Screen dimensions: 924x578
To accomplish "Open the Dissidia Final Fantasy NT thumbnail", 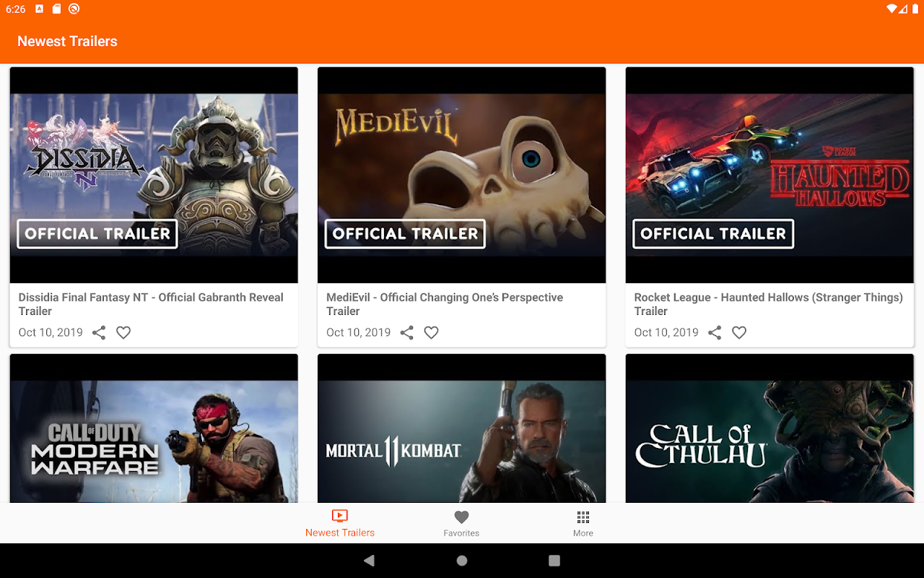I will [154, 175].
